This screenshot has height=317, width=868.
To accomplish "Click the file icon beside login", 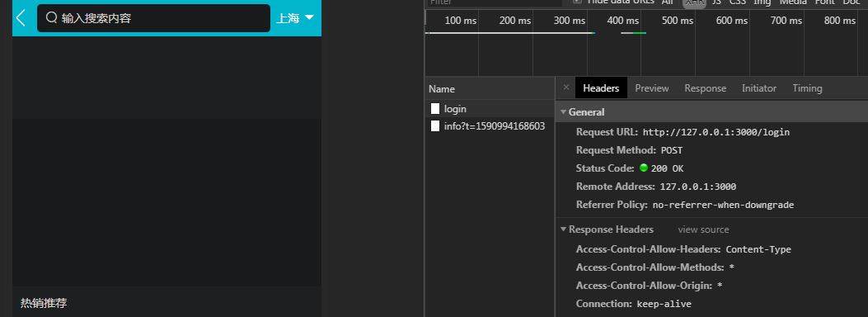I will tap(436, 109).
